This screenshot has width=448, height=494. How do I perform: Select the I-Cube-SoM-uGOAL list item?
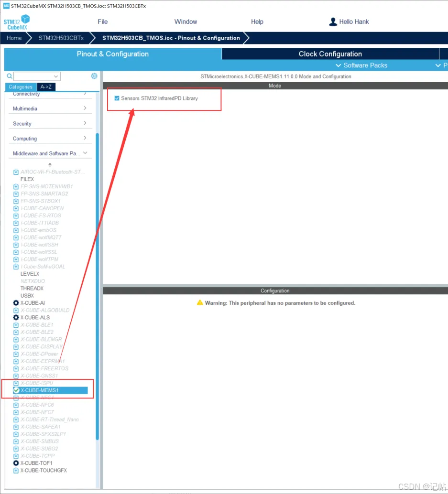(x=43, y=267)
